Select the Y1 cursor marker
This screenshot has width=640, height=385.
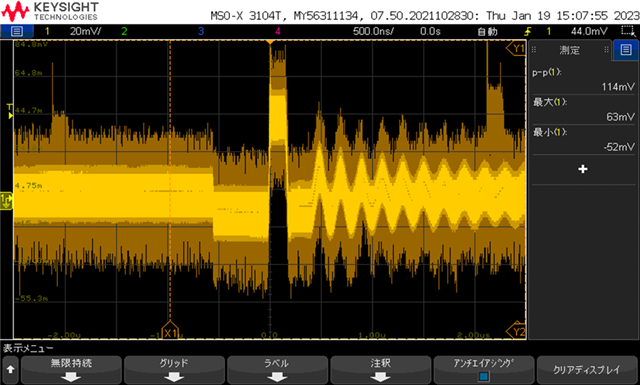pos(516,49)
